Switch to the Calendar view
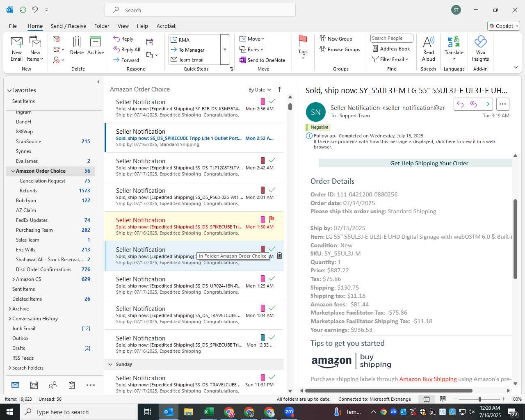Image resolution: width=525 pixels, height=420 pixels. (34, 385)
